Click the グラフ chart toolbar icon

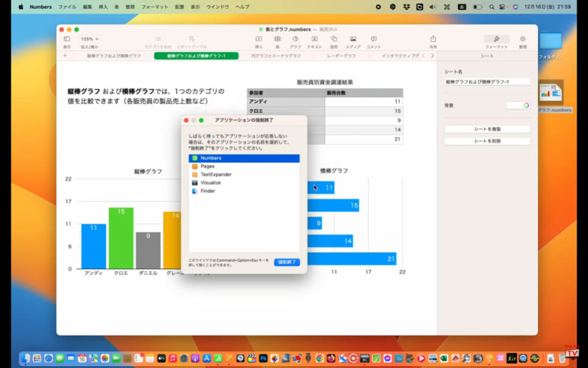[x=295, y=39]
